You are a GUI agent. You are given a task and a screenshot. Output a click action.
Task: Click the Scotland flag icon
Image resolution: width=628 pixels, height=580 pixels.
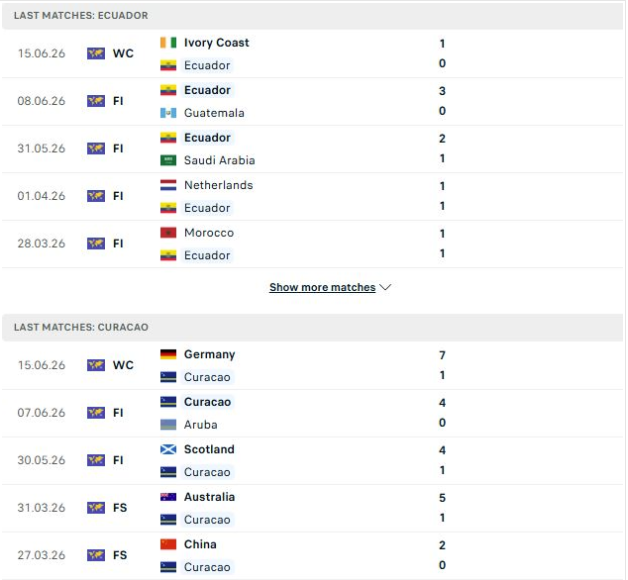coord(168,449)
